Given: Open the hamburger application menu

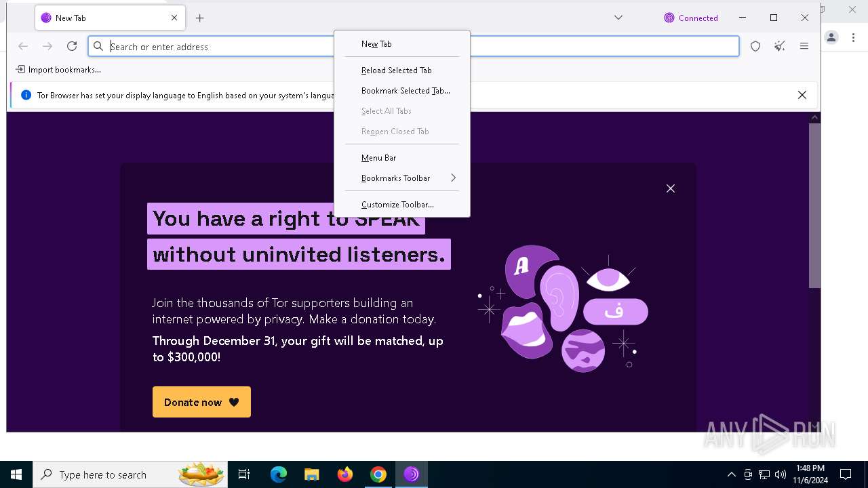Looking at the screenshot, I should pyautogui.click(x=804, y=46).
